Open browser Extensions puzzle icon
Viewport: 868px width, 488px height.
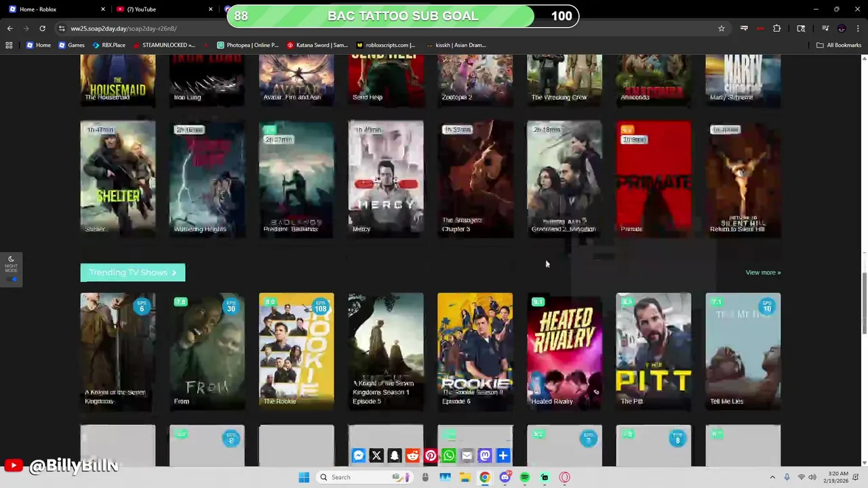[x=776, y=28]
